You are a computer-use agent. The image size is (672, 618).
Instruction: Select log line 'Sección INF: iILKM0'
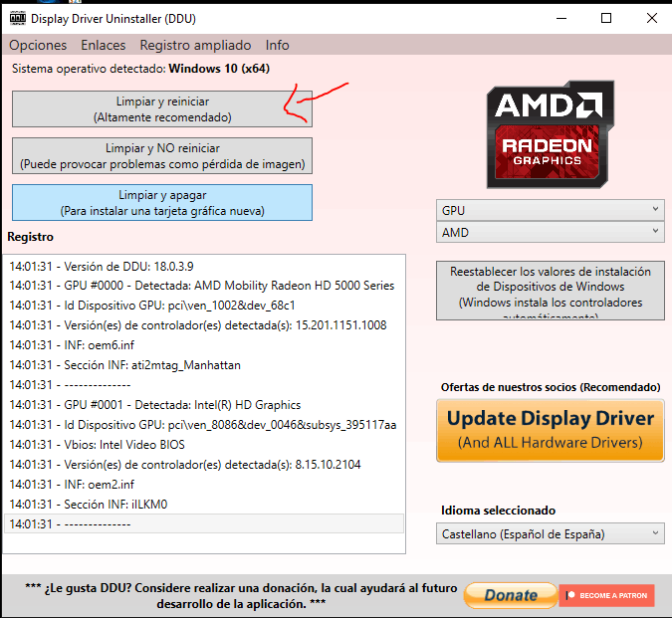coord(204,505)
